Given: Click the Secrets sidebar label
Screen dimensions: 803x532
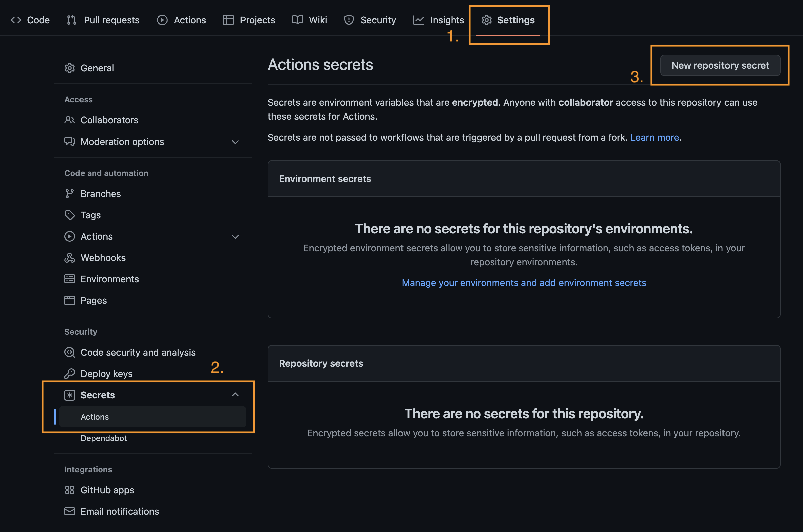Looking at the screenshot, I should [x=98, y=395].
